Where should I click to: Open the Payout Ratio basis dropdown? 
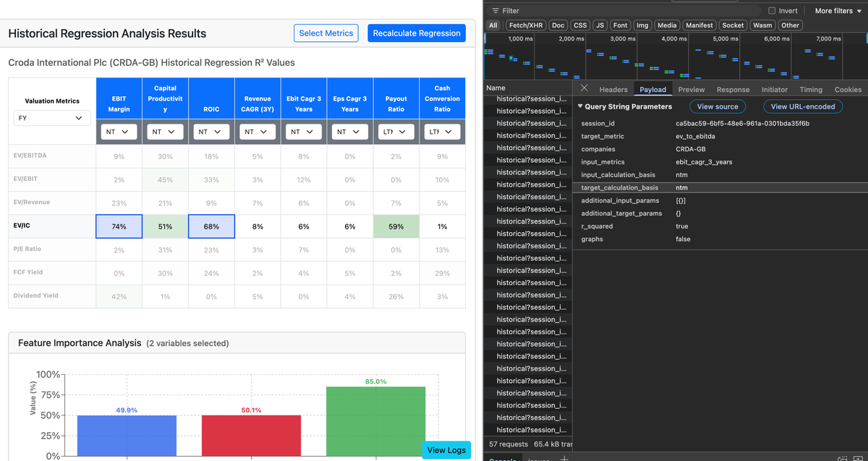[x=396, y=132]
